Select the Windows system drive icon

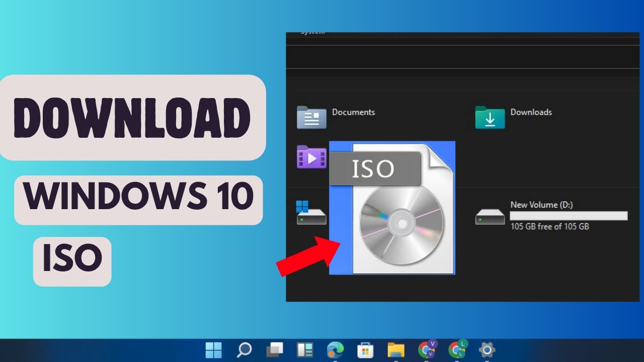coord(311,213)
